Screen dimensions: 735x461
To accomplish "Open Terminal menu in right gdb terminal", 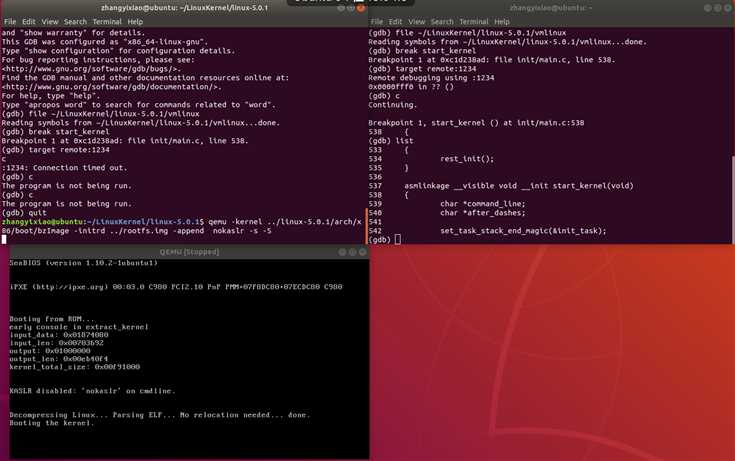I will pyautogui.click(x=473, y=22).
